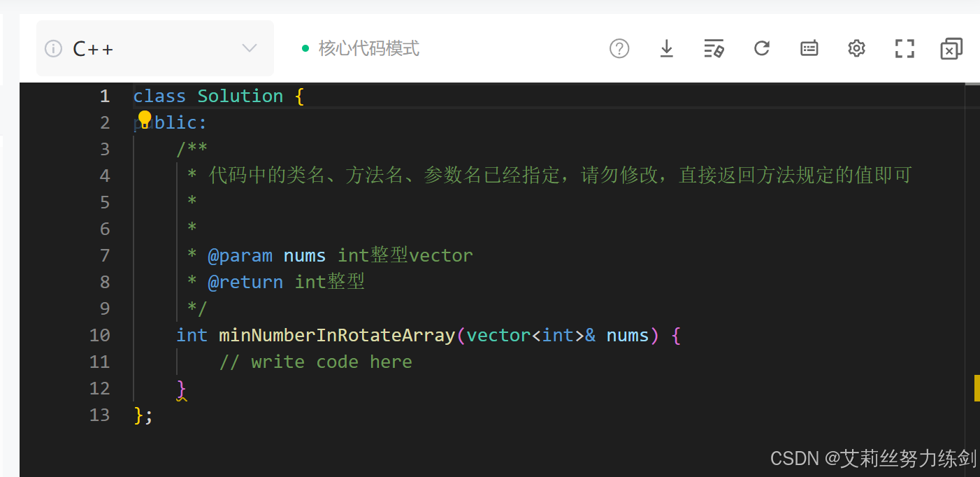The height and width of the screenshot is (477, 980).
Task: Open editor settings gear icon
Action: 857,48
